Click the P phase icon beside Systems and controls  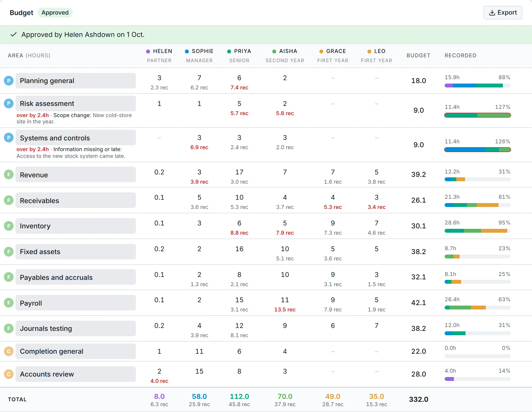[9, 138]
